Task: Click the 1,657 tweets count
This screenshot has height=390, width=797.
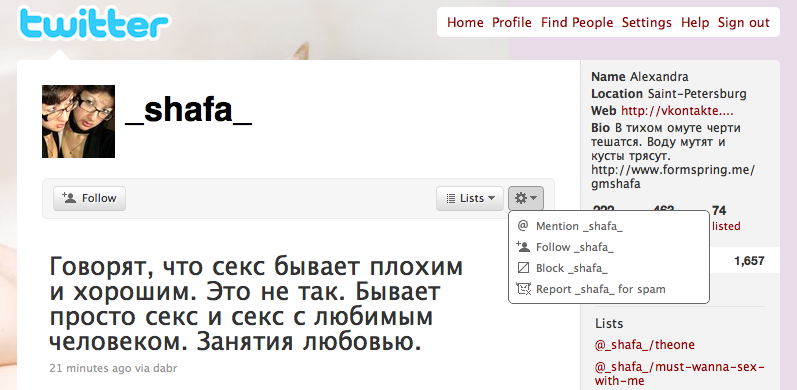Action: [749, 261]
